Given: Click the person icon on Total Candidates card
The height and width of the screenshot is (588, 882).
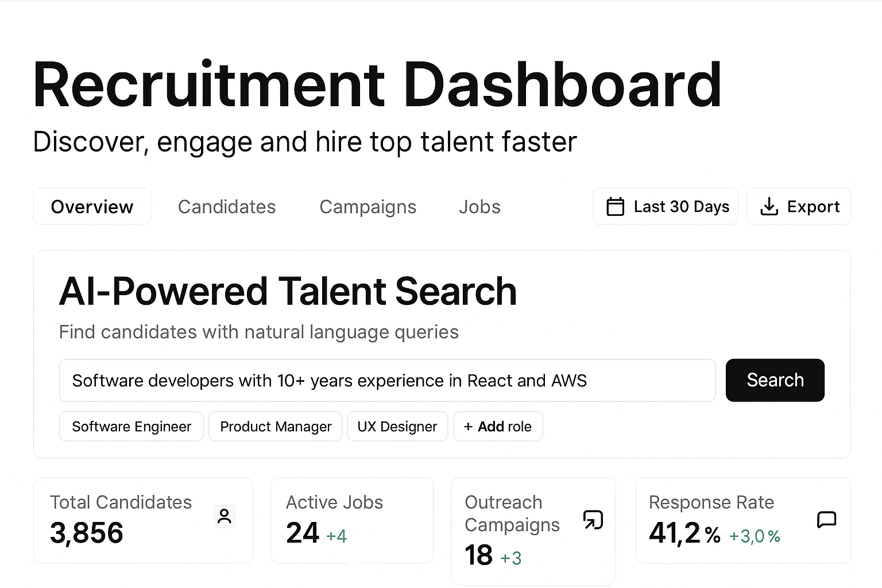Looking at the screenshot, I should click(x=224, y=516).
